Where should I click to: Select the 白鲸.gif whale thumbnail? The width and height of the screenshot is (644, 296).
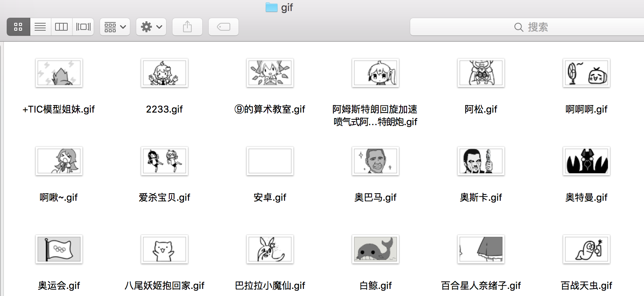coord(376,249)
